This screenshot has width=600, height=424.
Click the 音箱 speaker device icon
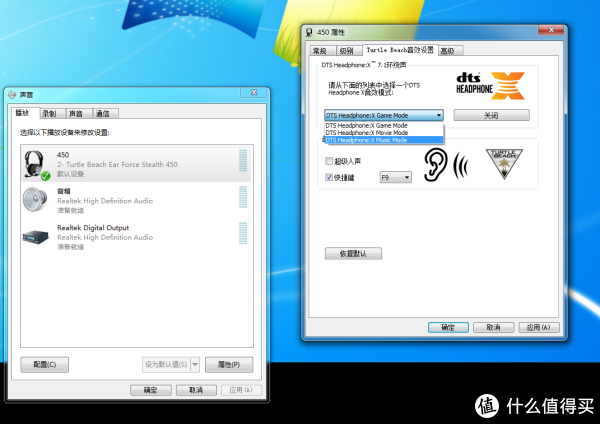point(35,199)
